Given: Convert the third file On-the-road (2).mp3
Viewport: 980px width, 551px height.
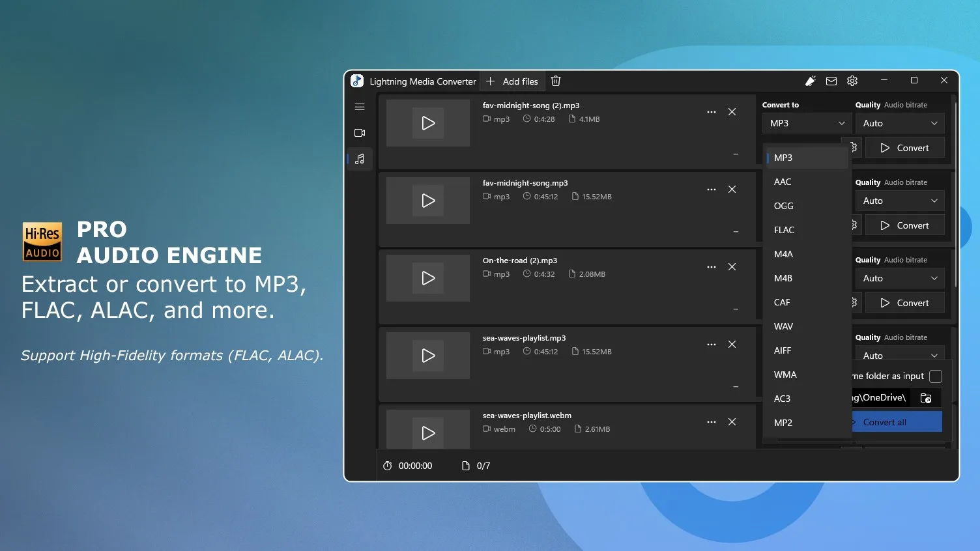Looking at the screenshot, I should pos(905,303).
